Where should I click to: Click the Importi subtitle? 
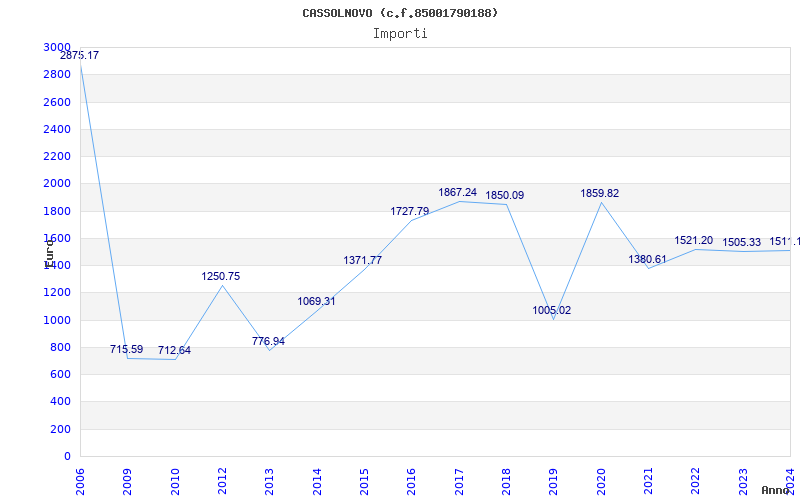[x=400, y=34]
